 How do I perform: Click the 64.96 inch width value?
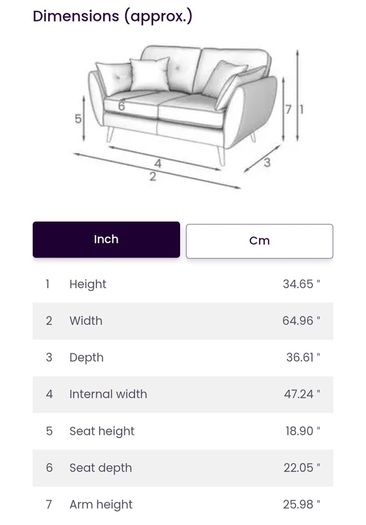(301, 321)
